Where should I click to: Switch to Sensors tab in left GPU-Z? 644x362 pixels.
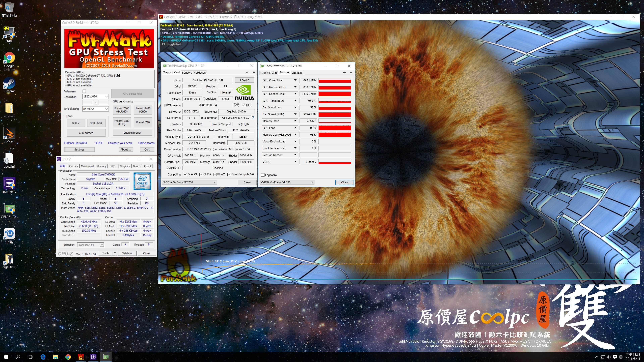[187, 73]
